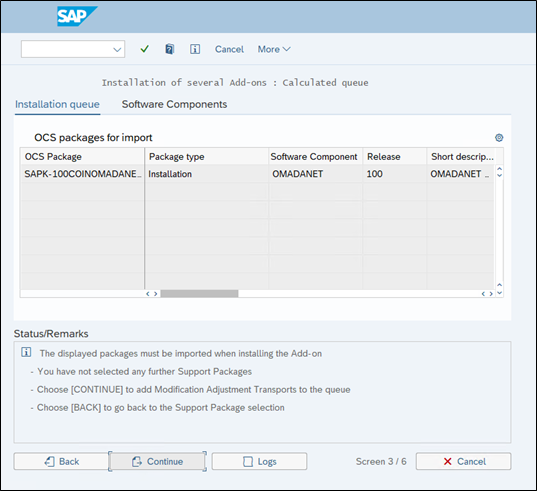Click the information icon in toolbar
This screenshot has width=537, height=491.
(x=195, y=49)
